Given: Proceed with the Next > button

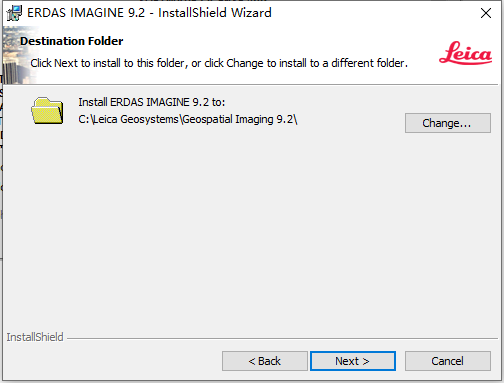Looking at the screenshot, I should tap(353, 361).
